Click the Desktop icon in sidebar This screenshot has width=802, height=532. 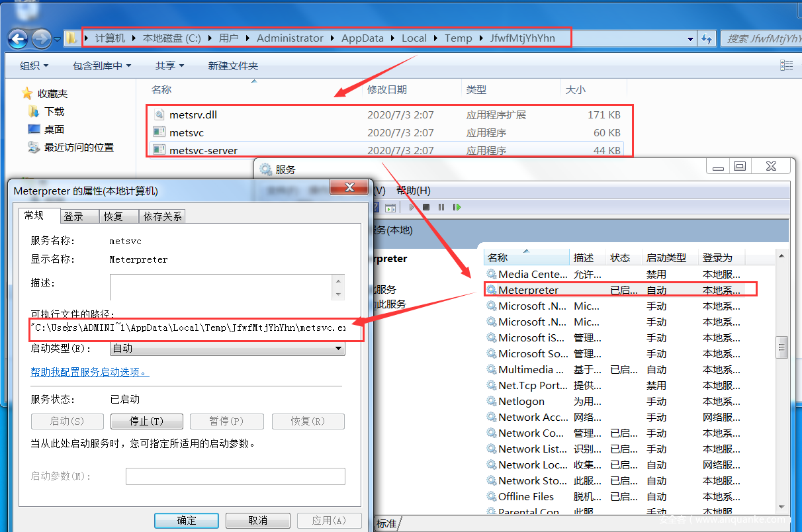[34, 129]
